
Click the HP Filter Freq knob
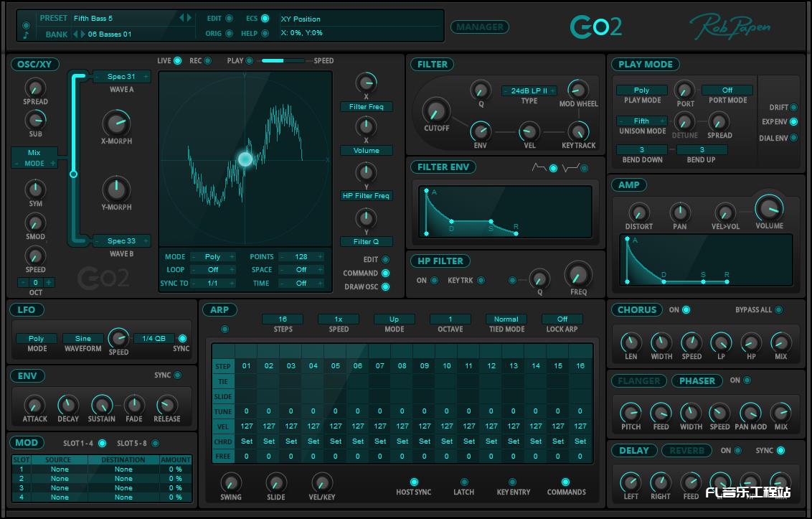pos(578,274)
